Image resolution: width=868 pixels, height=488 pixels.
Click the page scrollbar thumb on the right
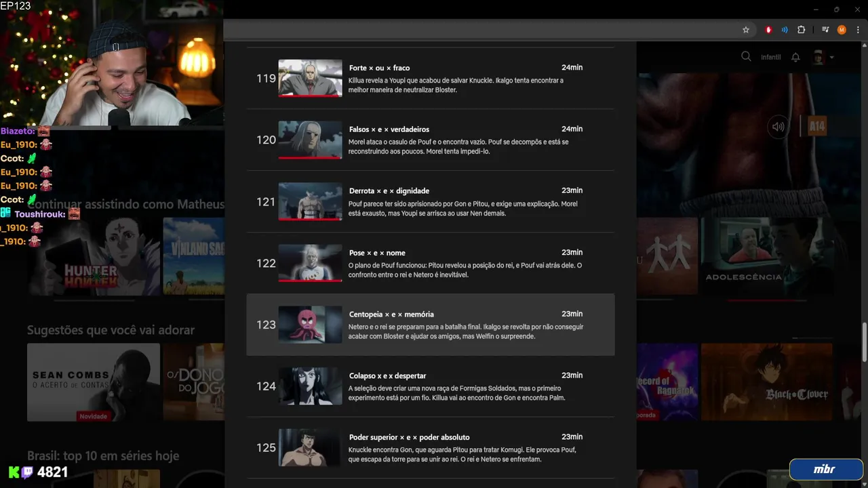(864, 343)
